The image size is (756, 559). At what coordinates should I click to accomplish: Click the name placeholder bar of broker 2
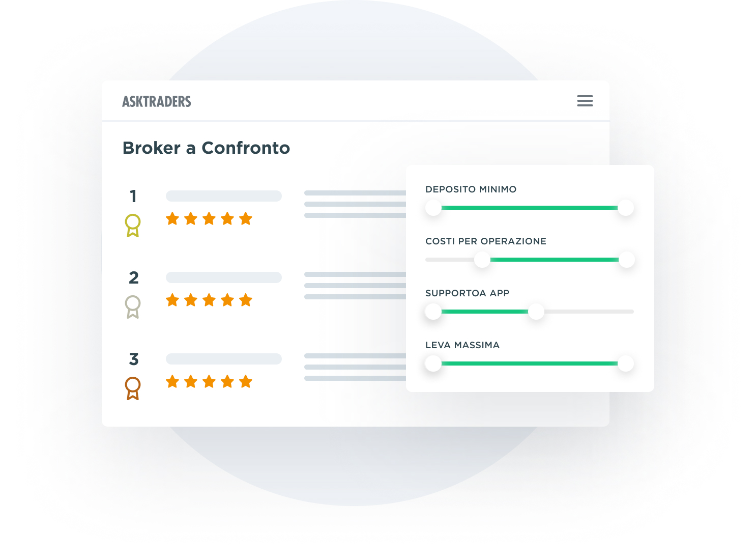coord(224,277)
